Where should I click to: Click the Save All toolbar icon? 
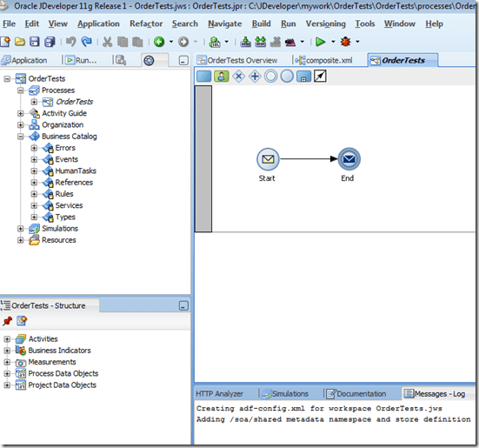pos(50,42)
